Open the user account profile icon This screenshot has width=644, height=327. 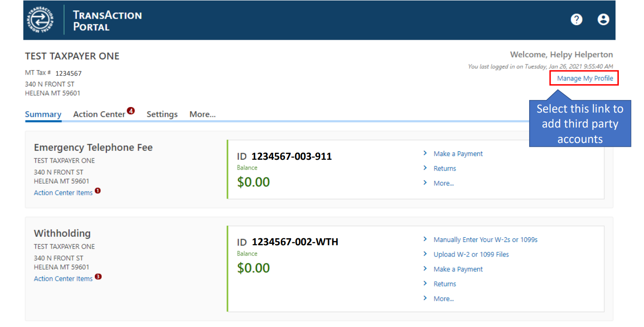(603, 20)
